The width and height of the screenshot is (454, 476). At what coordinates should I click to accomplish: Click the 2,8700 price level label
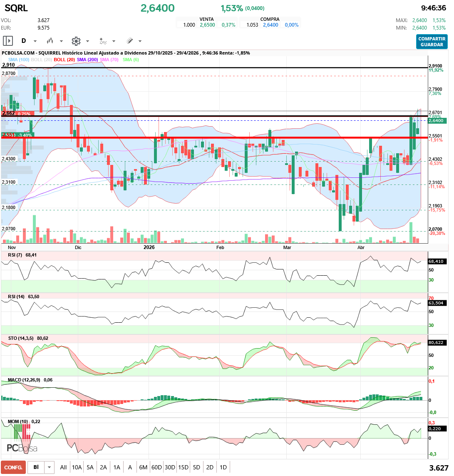[8, 73]
